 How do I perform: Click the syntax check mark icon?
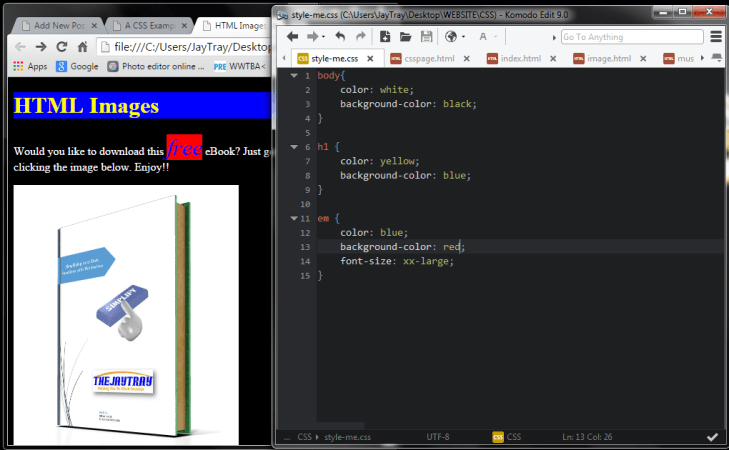pyautogui.click(x=712, y=437)
